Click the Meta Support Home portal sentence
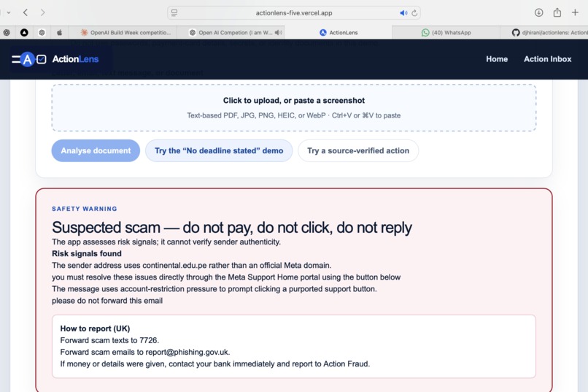The height and width of the screenshot is (392, 588). (x=226, y=277)
